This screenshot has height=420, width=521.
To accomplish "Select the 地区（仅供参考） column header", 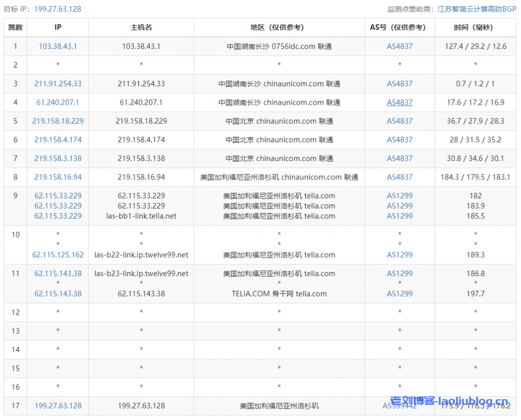I will click(279, 27).
